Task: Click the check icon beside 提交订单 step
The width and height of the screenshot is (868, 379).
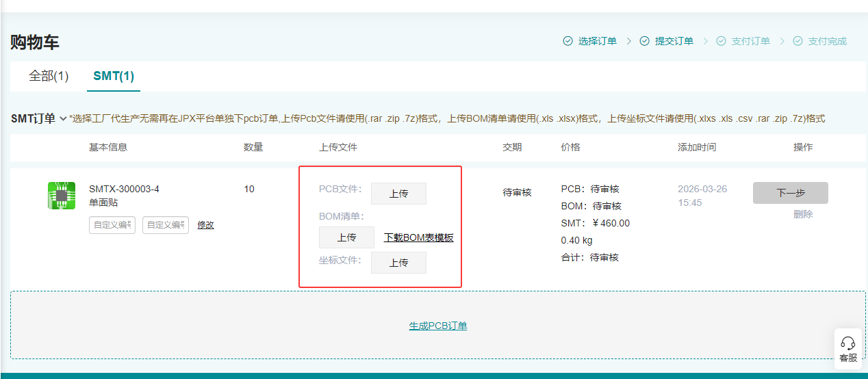Action: click(644, 41)
